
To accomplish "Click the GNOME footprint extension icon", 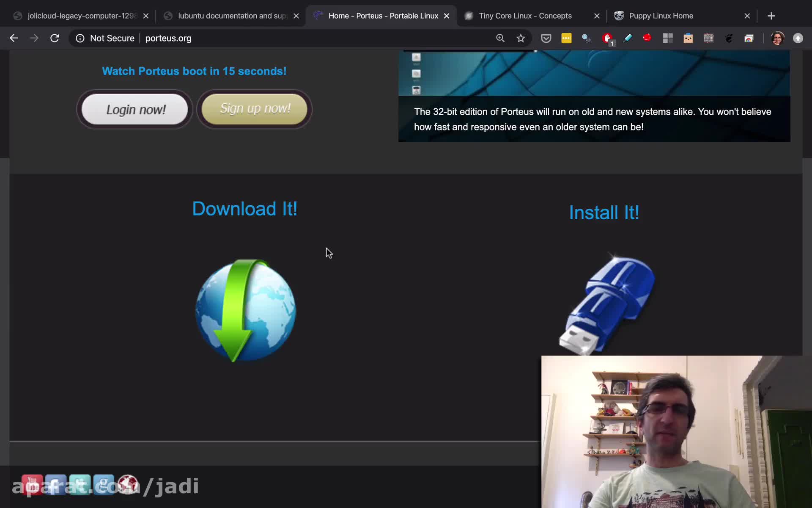I will (x=729, y=38).
